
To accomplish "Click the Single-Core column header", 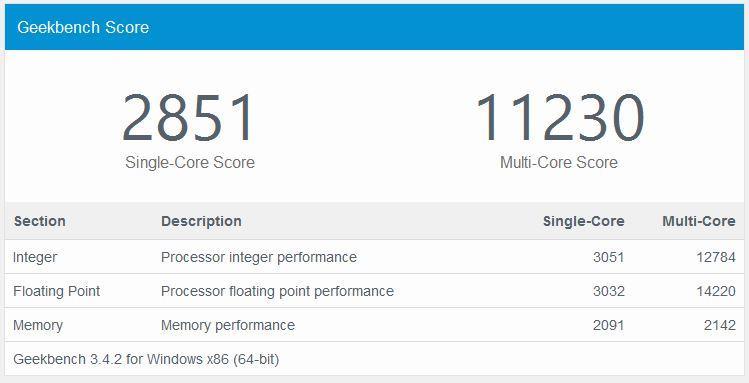I will tap(583, 221).
